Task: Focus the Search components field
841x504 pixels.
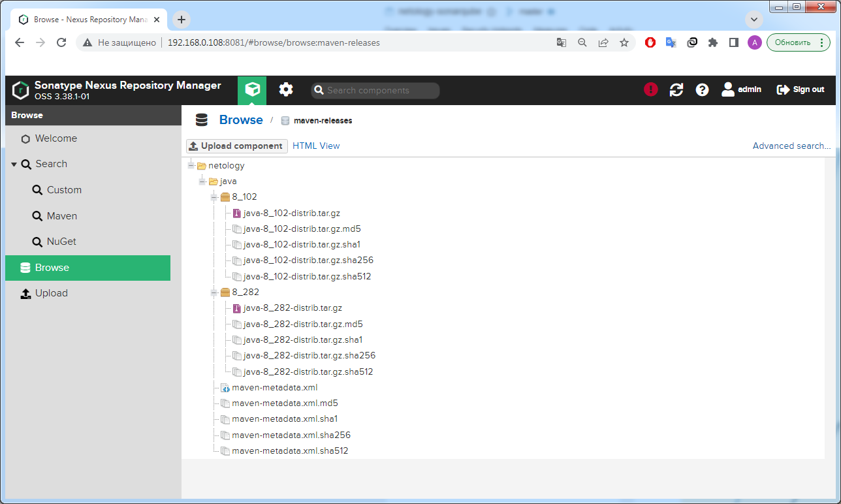Action: [375, 90]
